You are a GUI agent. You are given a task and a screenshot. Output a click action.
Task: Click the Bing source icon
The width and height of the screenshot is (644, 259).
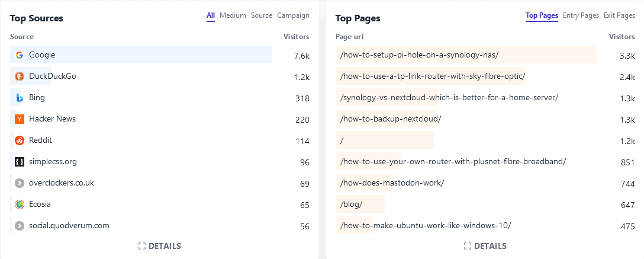click(x=20, y=98)
